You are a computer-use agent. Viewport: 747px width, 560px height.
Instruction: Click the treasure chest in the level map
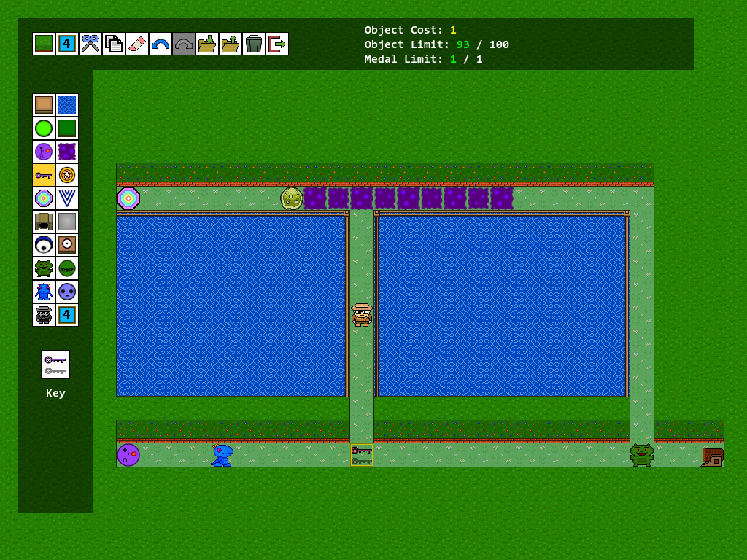[x=713, y=456]
